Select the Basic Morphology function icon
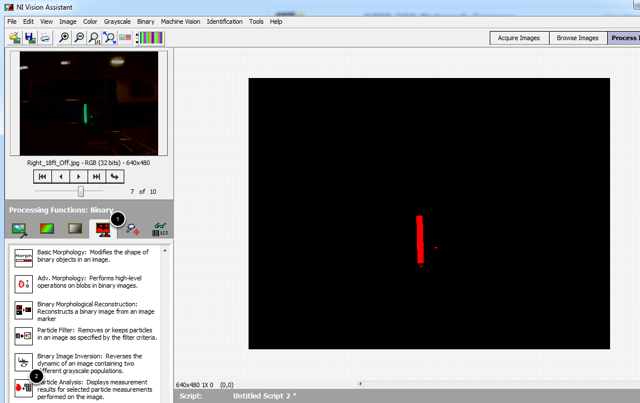640x403 pixels. (23, 258)
